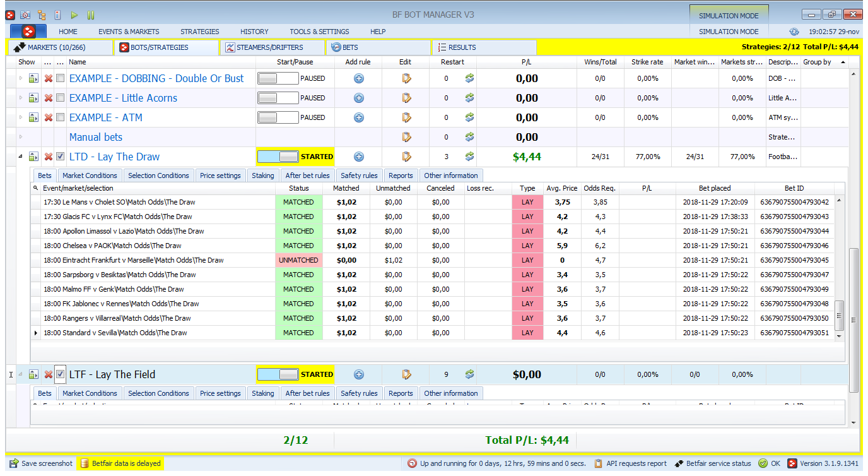Viewport: 868px width, 476px height.
Task: Open the TOOLS & SETTINGS menu
Action: click(319, 32)
